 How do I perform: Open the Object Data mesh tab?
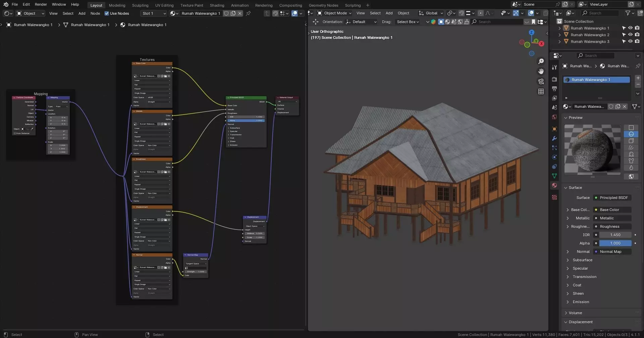[x=554, y=176]
